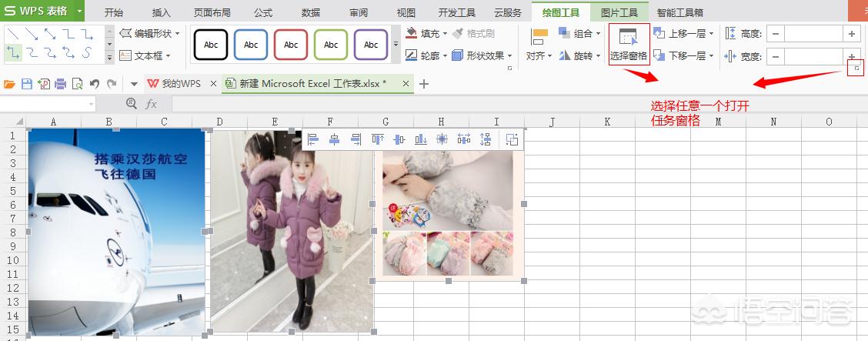
Task: Apply the green outline Abc style
Action: click(x=331, y=45)
